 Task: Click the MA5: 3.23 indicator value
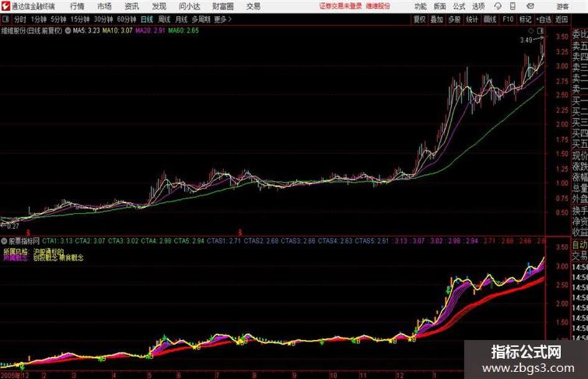(x=86, y=30)
